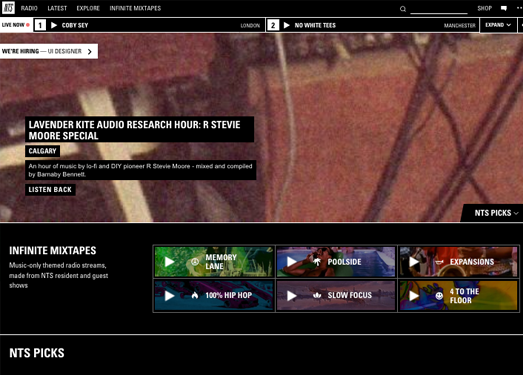Open the Radio menu item
The image size is (523, 375).
click(x=29, y=8)
